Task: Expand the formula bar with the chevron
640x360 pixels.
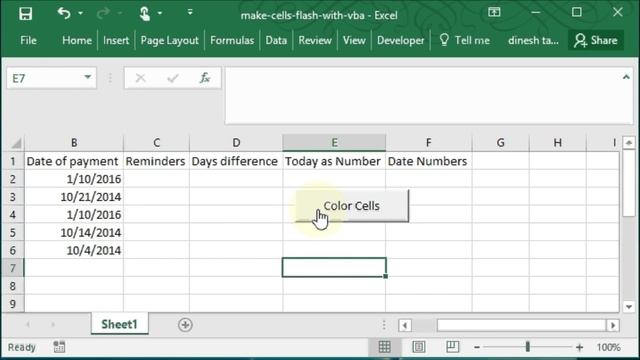Action: pyautogui.click(x=626, y=77)
